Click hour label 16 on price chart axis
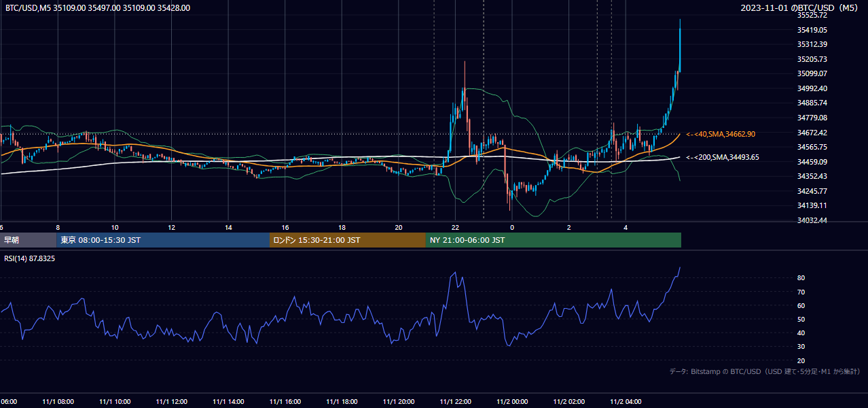This screenshot has width=868, height=408. click(x=285, y=227)
